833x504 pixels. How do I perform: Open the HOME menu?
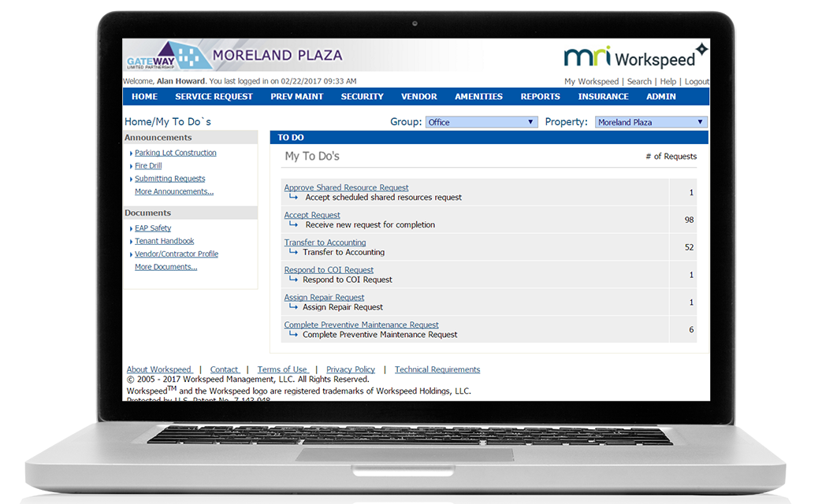[x=144, y=97]
